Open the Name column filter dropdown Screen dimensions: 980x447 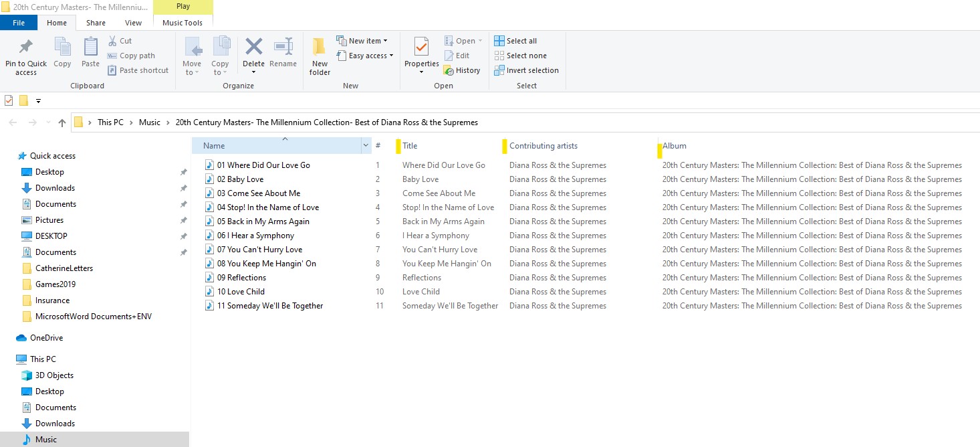point(366,145)
